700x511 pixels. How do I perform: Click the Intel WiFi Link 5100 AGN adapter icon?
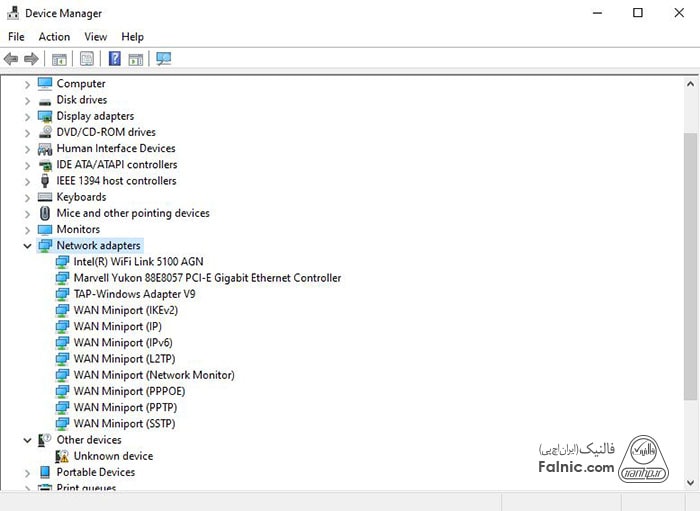[x=63, y=262]
